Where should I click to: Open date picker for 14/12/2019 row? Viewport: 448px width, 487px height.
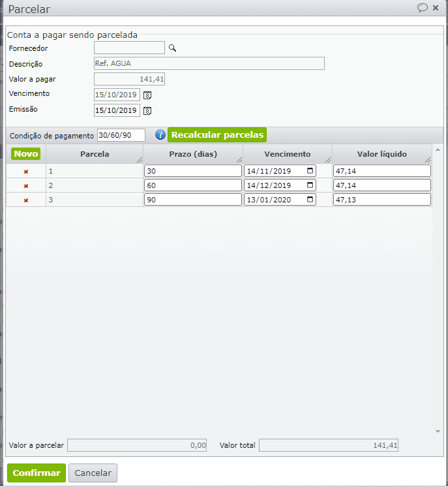(310, 185)
